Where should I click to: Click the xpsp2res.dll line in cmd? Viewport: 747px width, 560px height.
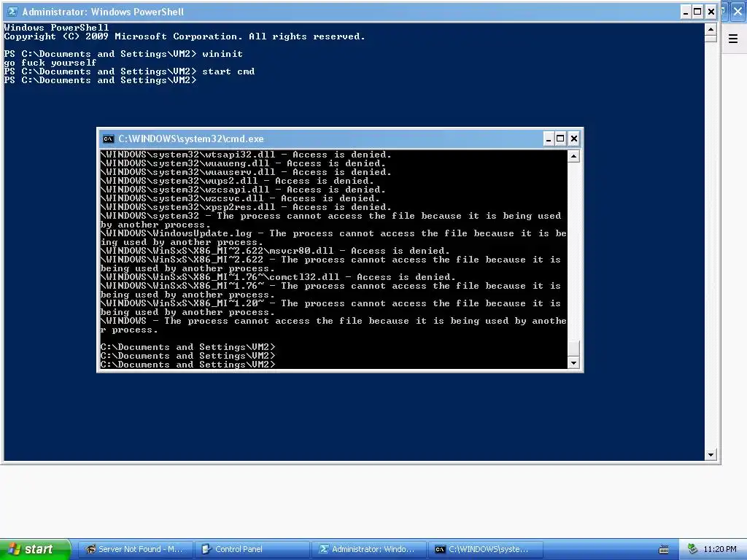[246, 206]
